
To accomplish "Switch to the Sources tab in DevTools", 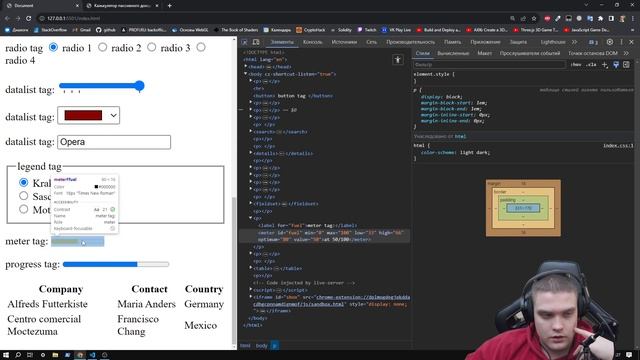I will pos(344,42).
